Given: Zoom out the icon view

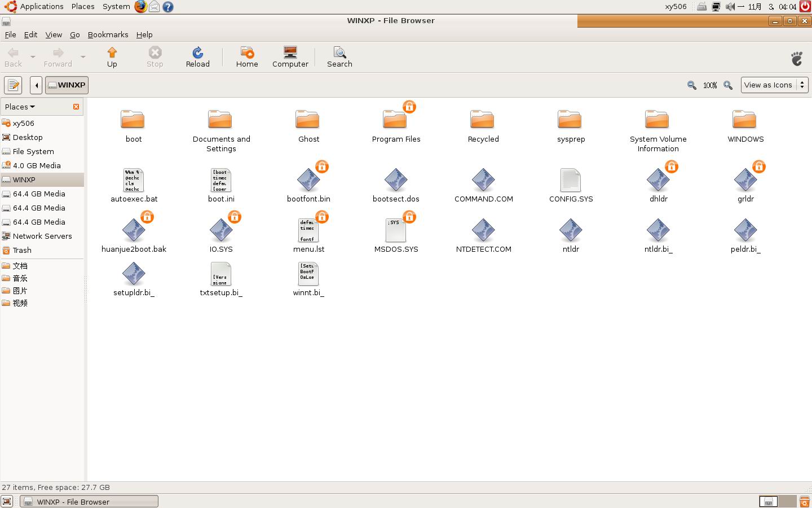Looking at the screenshot, I should pyautogui.click(x=692, y=85).
